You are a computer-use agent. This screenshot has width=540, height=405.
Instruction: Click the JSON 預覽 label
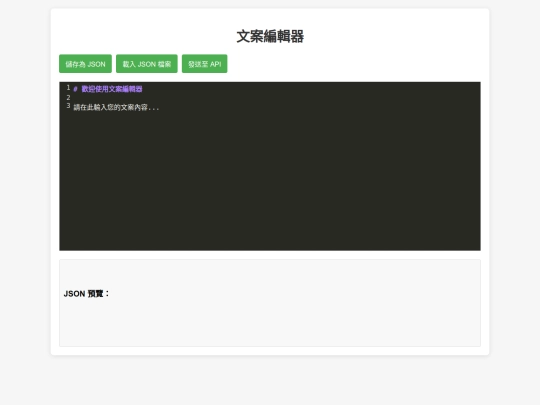tap(86, 294)
